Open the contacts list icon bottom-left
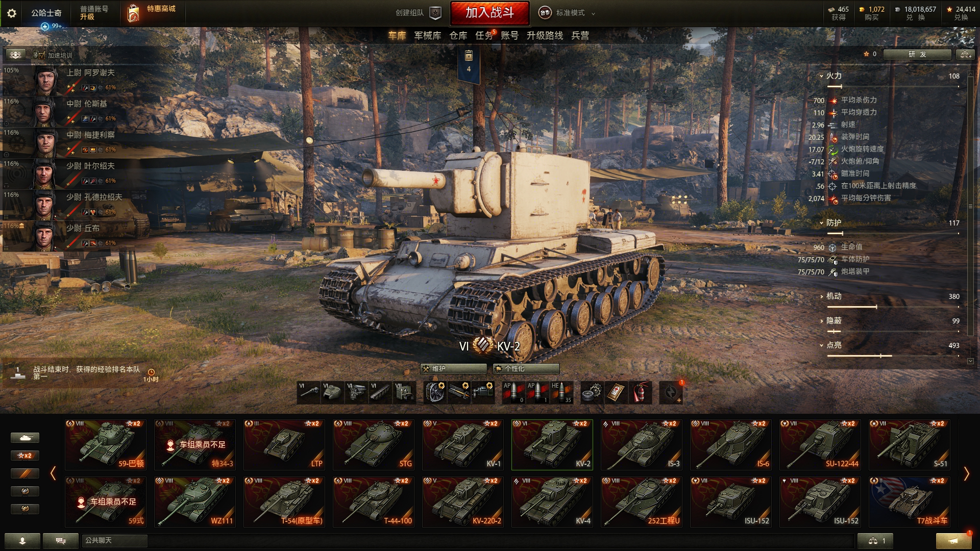This screenshot has width=980, height=551. pyautogui.click(x=22, y=541)
